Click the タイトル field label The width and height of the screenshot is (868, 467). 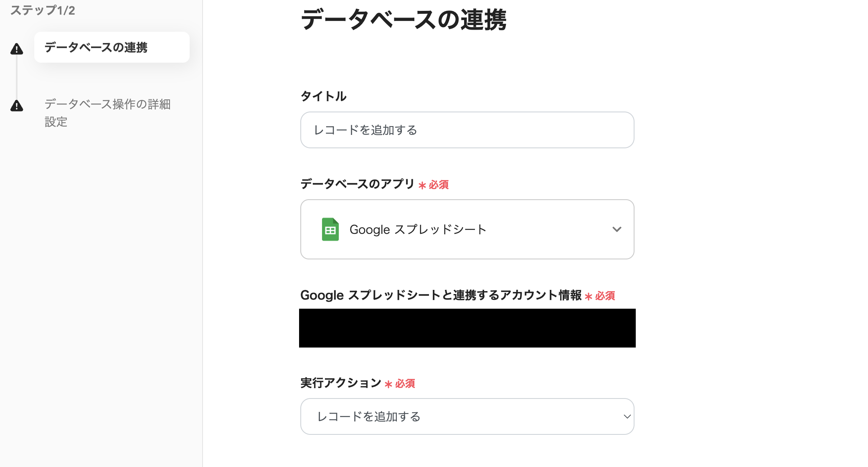click(x=323, y=96)
